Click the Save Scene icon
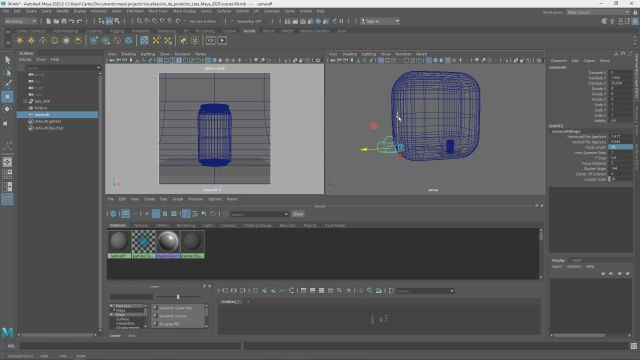 [x=64, y=21]
